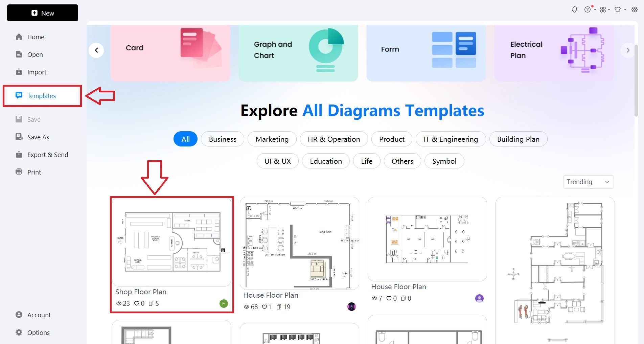Image resolution: width=644 pixels, height=344 pixels.
Task: Click the Options gear icon
Action: tap(19, 332)
